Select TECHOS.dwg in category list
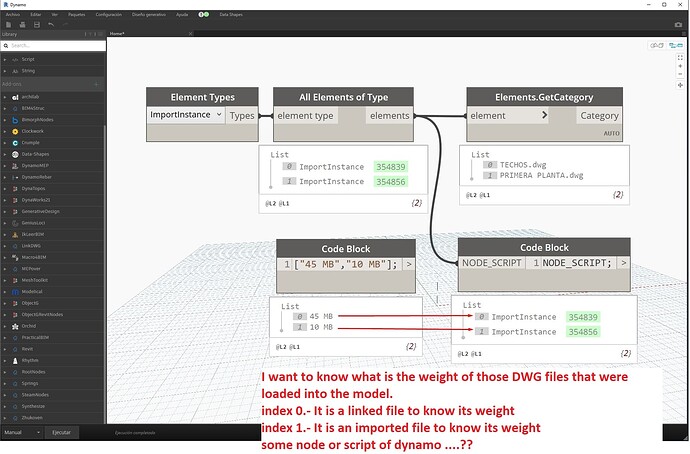Image resolution: width=690 pixels, height=454 pixels. pyautogui.click(x=523, y=165)
